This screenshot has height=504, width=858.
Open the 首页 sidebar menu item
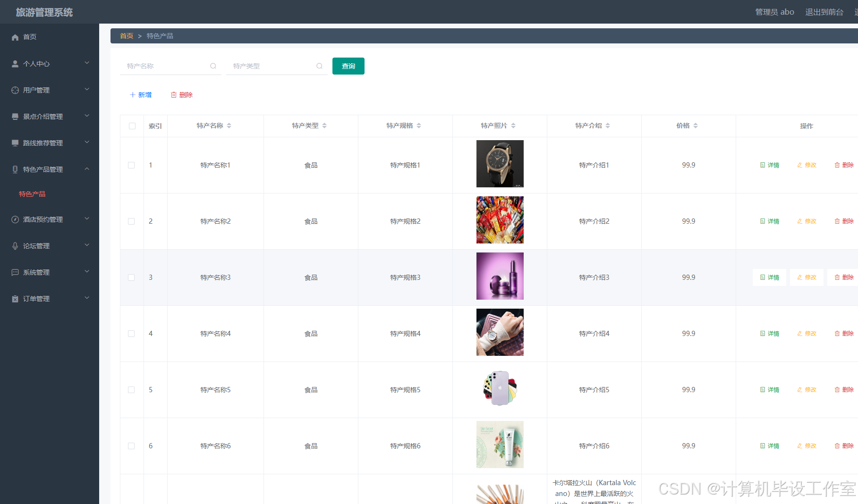[50, 37]
